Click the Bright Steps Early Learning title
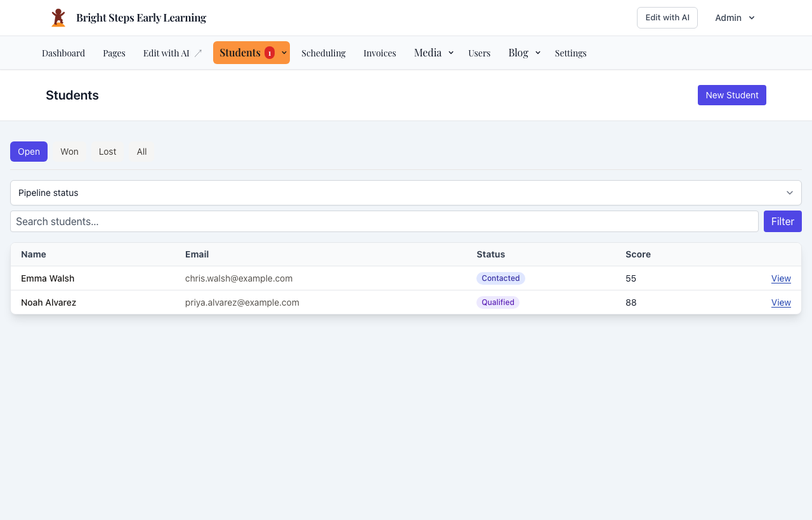Screen dimensions: 812x520 (141, 18)
